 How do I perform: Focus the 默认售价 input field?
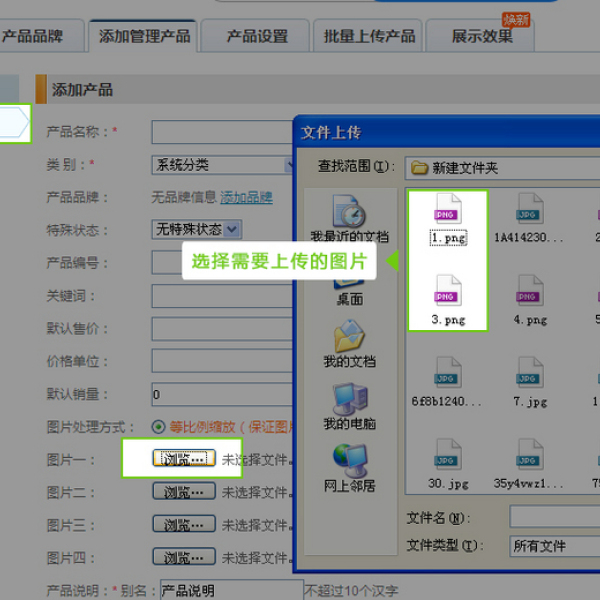tap(222, 329)
